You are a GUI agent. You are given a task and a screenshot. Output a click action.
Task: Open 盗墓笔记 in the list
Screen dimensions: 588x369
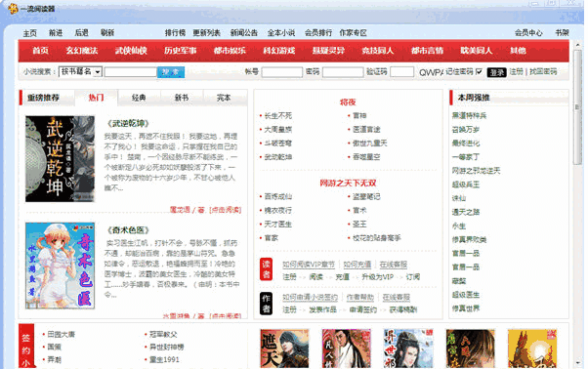366,196
